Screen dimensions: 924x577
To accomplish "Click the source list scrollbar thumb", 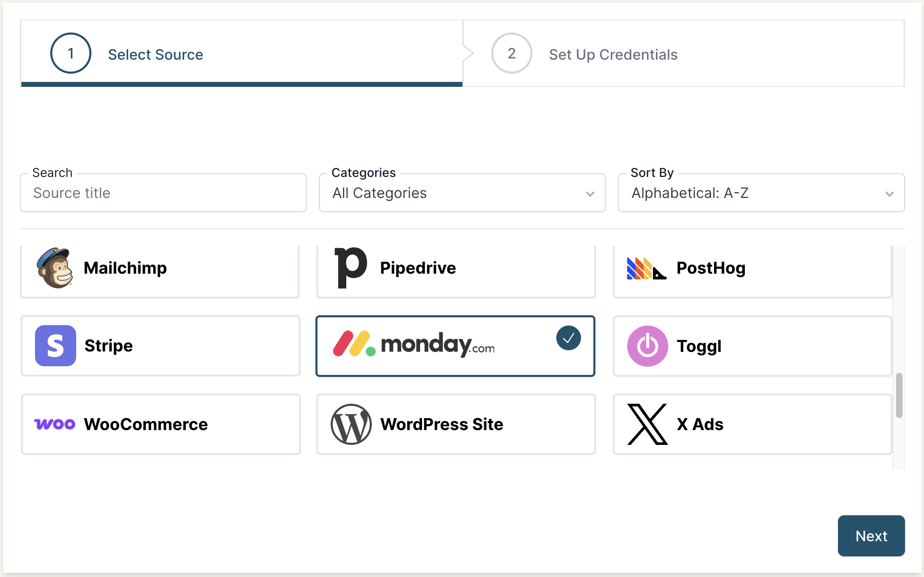I will click(899, 395).
